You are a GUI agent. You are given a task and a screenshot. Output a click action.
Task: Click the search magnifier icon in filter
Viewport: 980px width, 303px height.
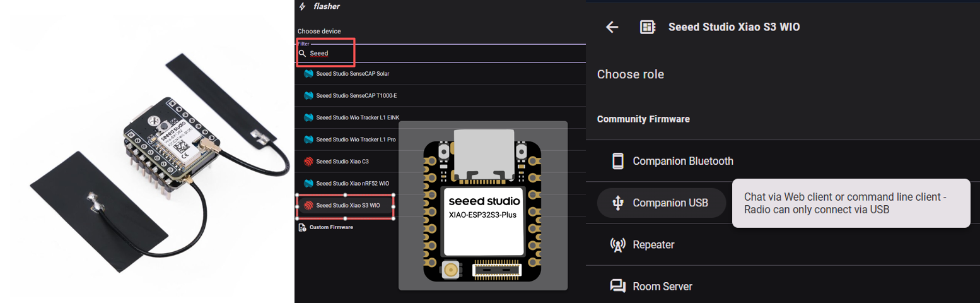click(x=302, y=54)
